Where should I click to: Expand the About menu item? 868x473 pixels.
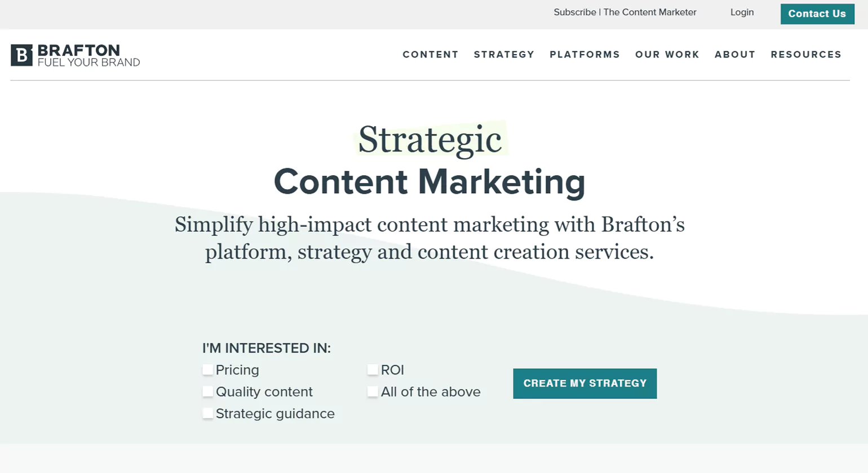point(735,55)
